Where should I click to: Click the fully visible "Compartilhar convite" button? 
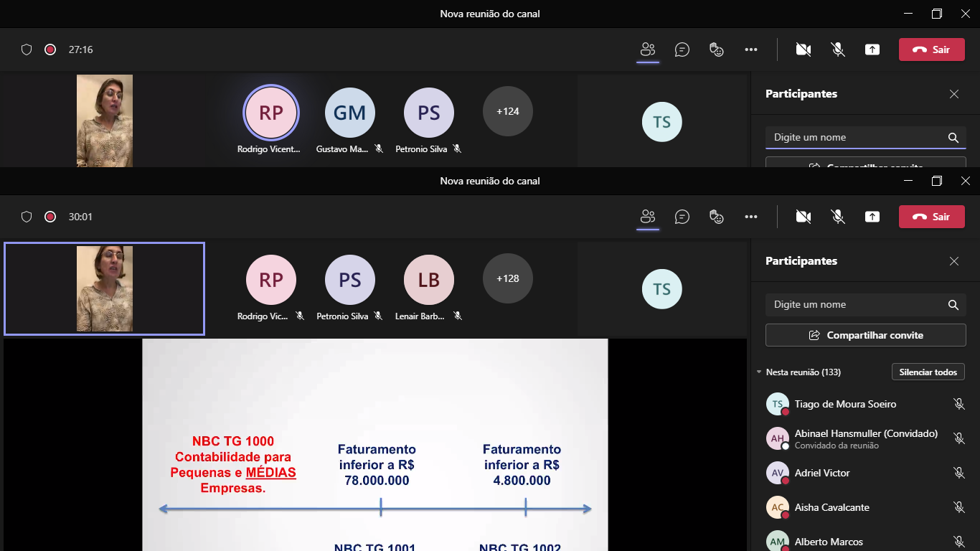click(x=865, y=335)
